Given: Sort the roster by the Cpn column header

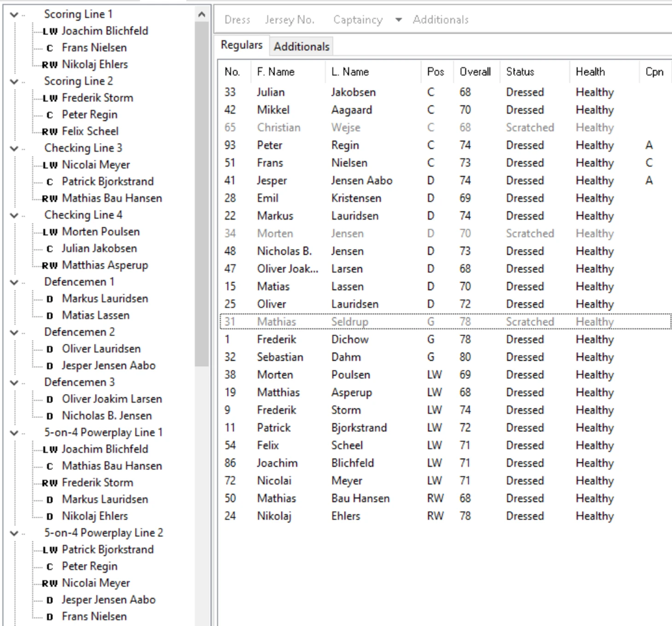Looking at the screenshot, I should pos(655,72).
